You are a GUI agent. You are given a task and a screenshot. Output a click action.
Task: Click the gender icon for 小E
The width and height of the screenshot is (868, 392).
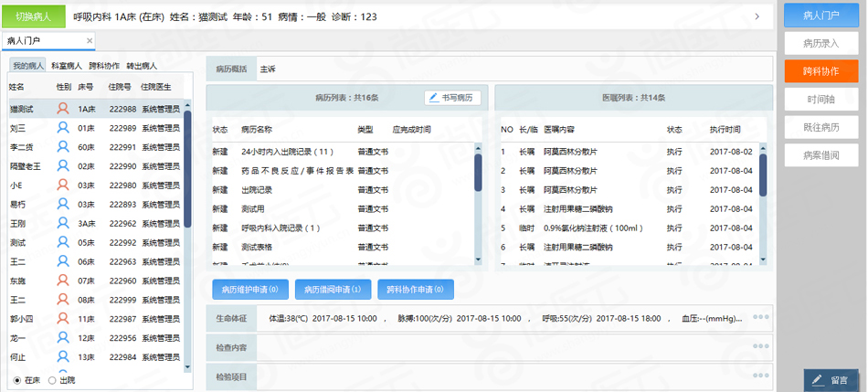coord(64,185)
